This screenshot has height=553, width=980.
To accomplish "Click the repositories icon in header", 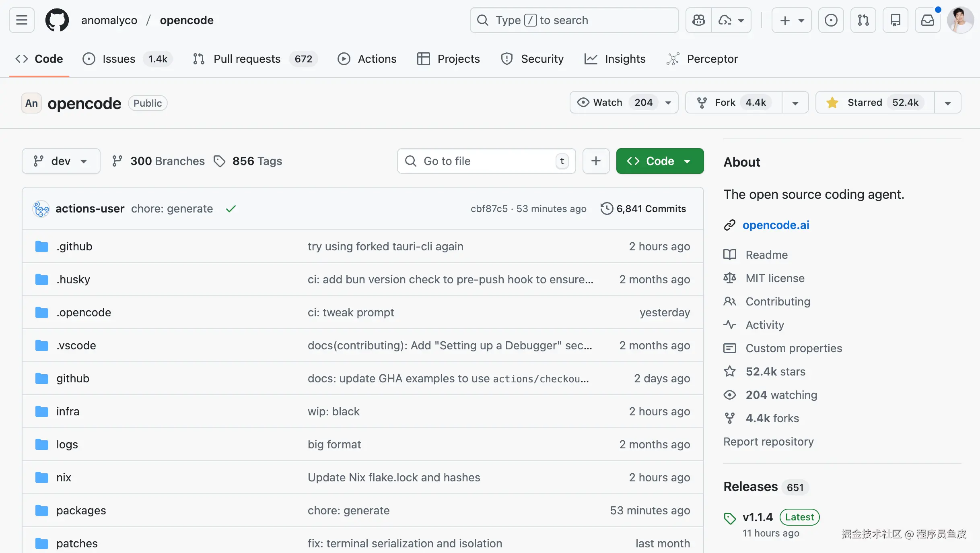I will pyautogui.click(x=895, y=20).
